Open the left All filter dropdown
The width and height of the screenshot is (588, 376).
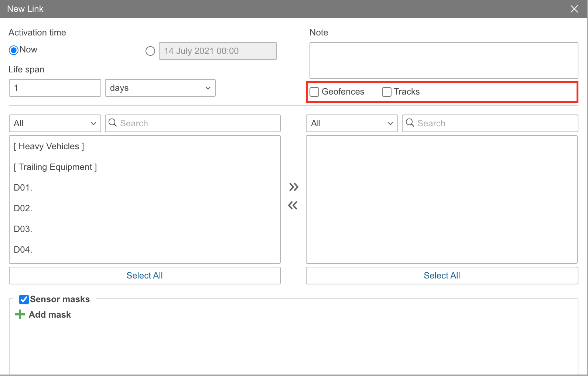pyautogui.click(x=55, y=123)
